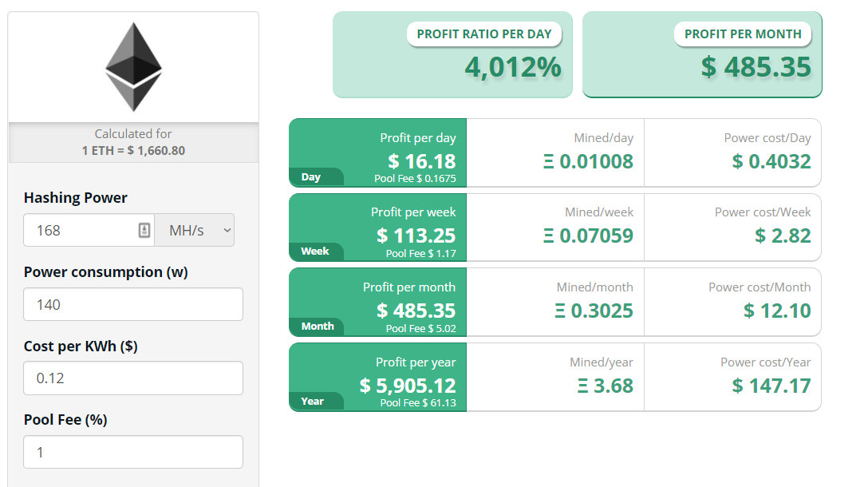Open the MH/s unit dropdown

coord(195,231)
